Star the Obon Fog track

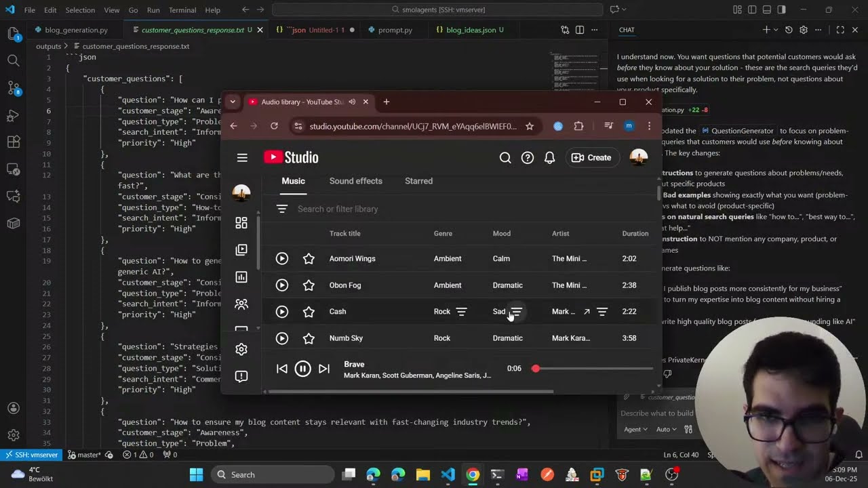pos(309,285)
